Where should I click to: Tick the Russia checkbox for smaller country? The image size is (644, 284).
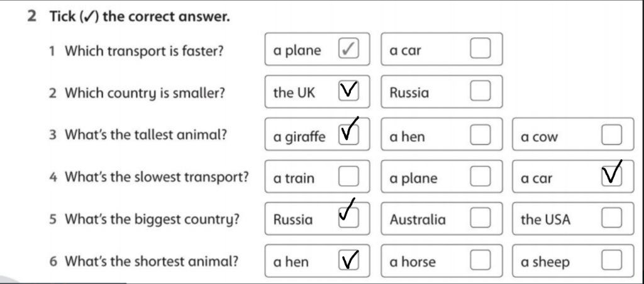[x=480, y=91]
